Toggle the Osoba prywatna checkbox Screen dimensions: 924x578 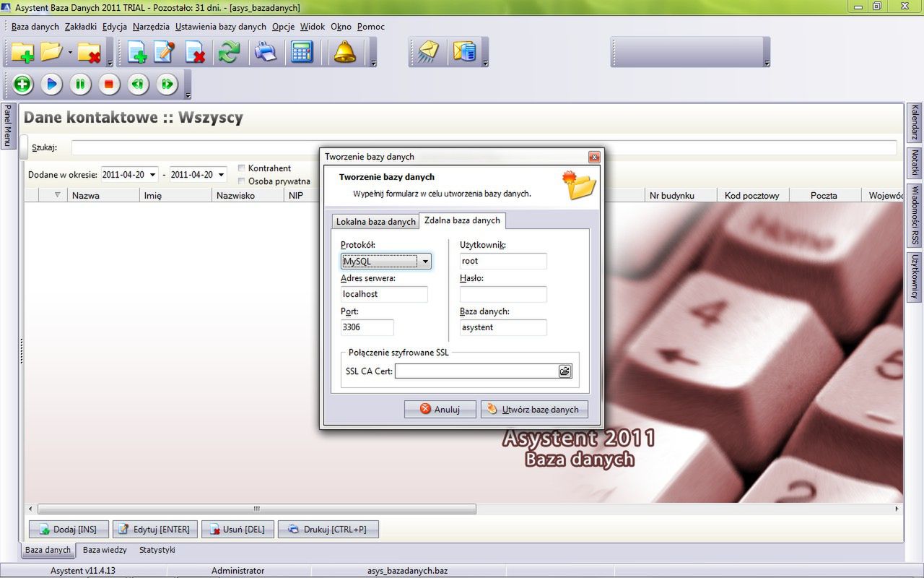(242, 181)
